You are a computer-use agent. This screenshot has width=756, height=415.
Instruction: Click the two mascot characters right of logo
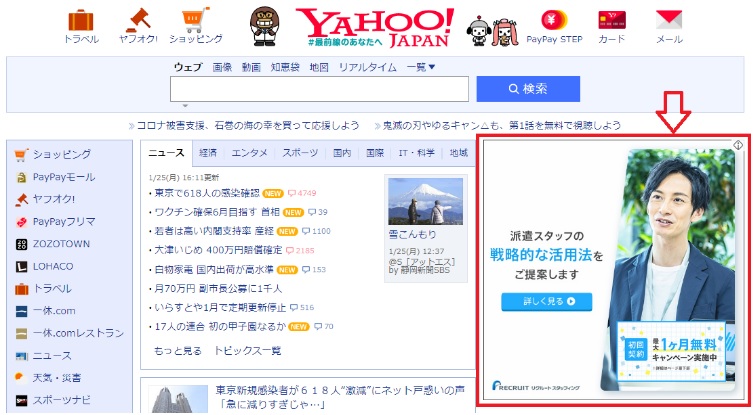point(492,31)
